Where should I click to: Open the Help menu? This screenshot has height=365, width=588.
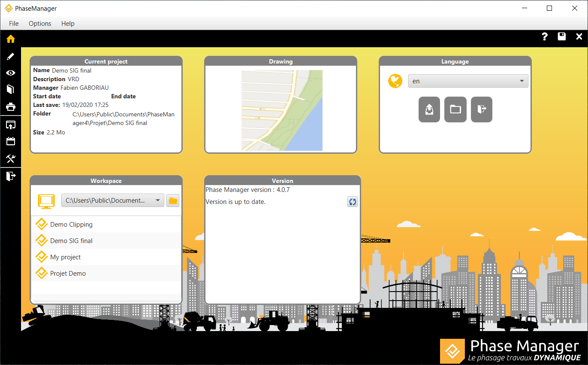tap(68, 24)
